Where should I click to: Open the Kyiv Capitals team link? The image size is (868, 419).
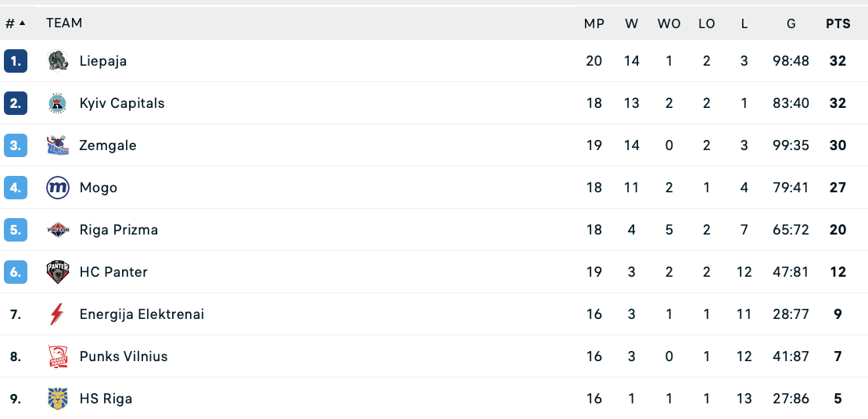click(122, 103)
